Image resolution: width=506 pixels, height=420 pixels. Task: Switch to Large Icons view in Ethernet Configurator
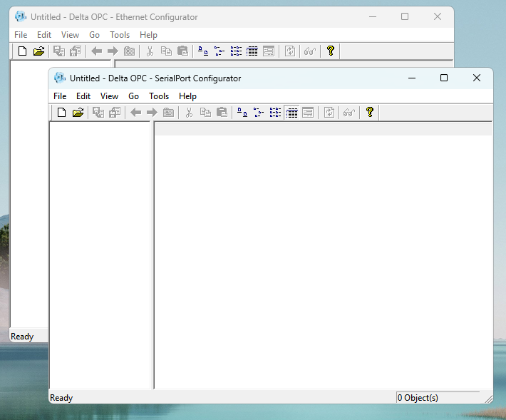pyautogui.click(x=203, y=51)
